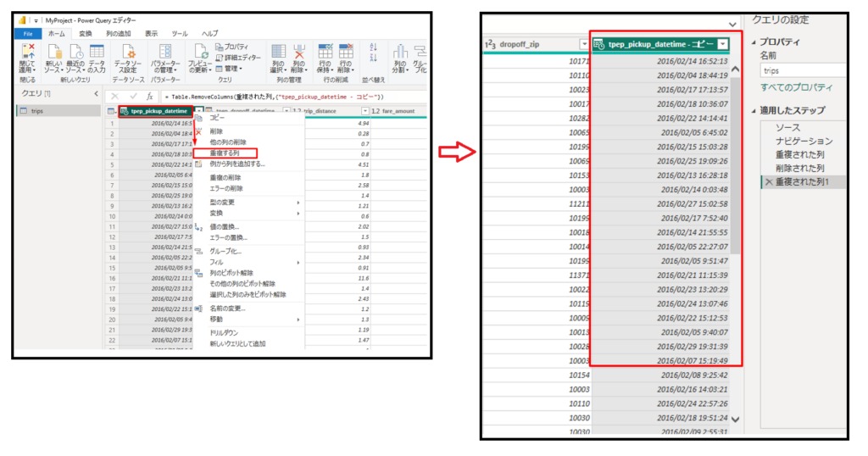Collapse the クエリ pane with arrow

point(96,93)
